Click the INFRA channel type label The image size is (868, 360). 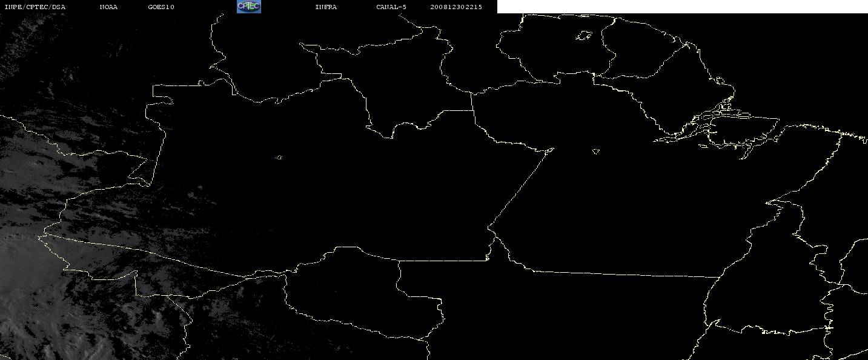pos(326,7)
